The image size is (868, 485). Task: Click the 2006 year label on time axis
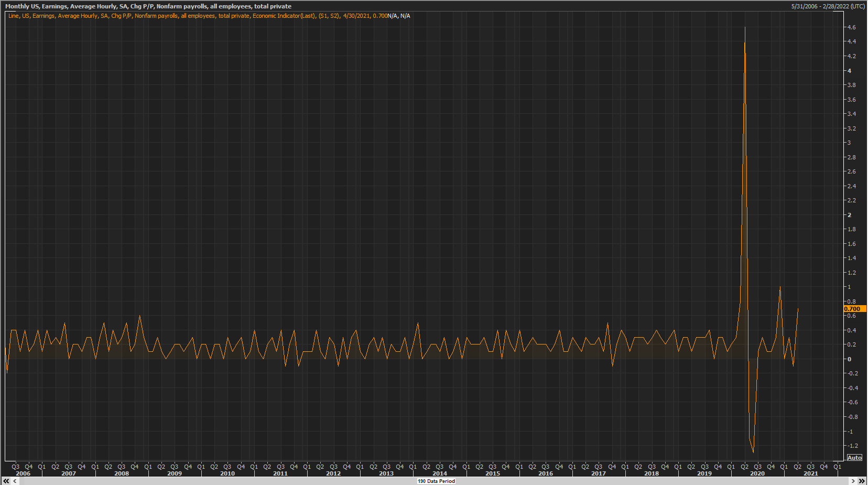(x=23, y=473)
